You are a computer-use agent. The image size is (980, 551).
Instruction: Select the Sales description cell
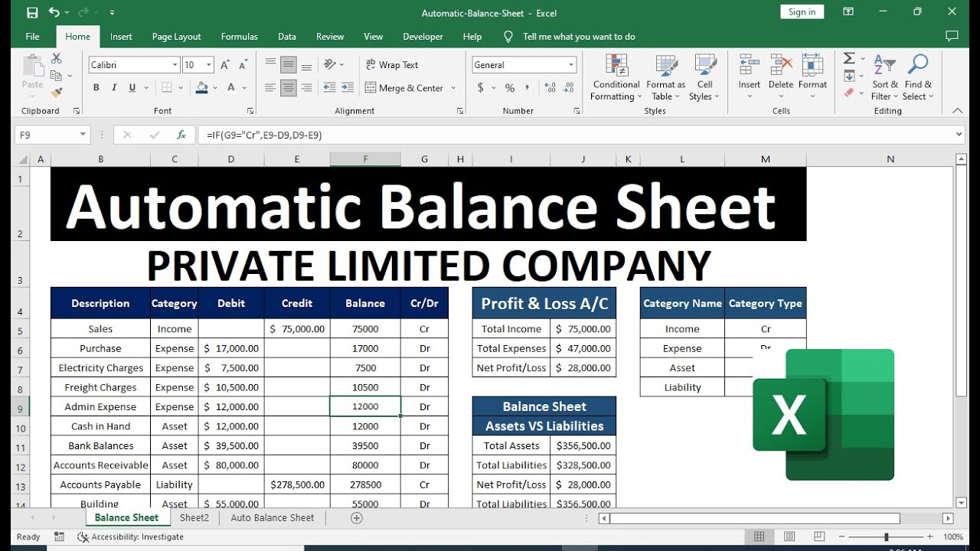click(100, 328)
